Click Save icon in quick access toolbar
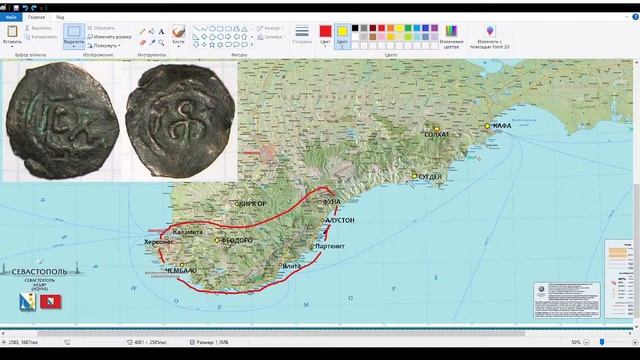This screenshot has width=640, height=360. 16,8
